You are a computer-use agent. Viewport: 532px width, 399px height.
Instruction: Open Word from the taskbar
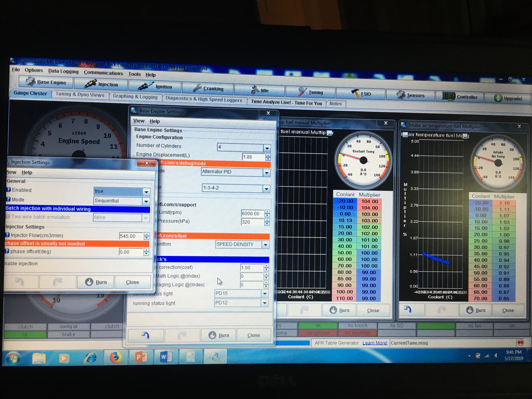pos(166,357)
